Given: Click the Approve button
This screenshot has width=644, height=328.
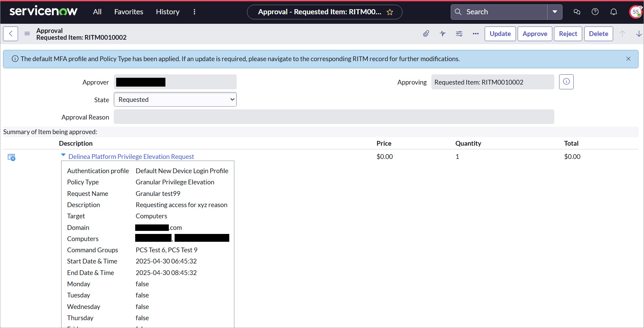Looking at the screenshot, I should click(535, 34).
